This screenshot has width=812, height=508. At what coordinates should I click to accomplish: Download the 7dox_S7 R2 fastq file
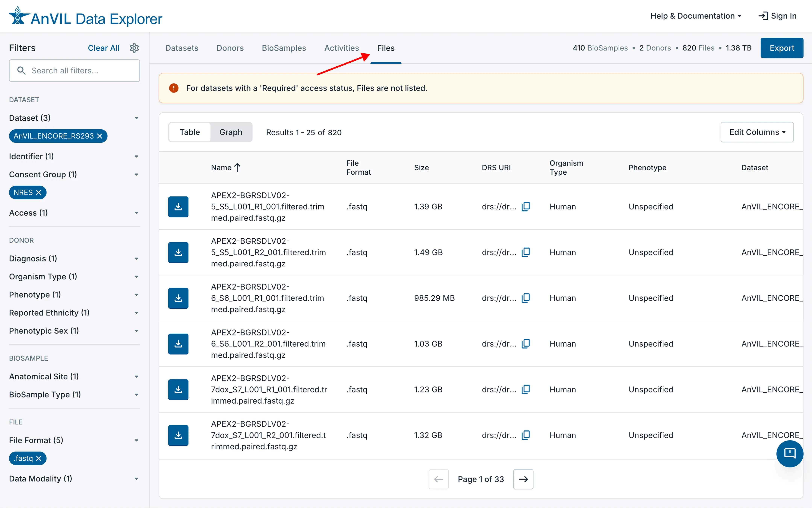tap(178, 435)
